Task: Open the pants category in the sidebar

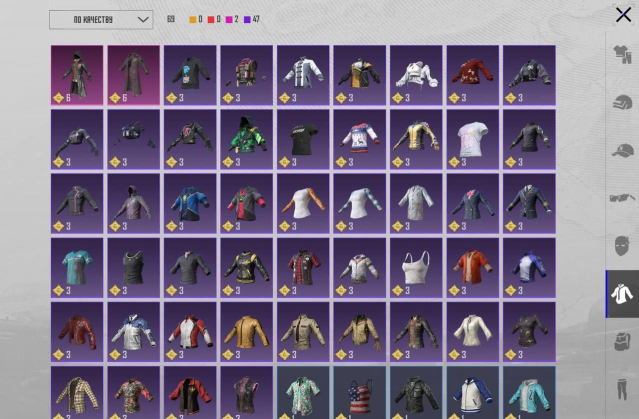Action: coord(622,389)
